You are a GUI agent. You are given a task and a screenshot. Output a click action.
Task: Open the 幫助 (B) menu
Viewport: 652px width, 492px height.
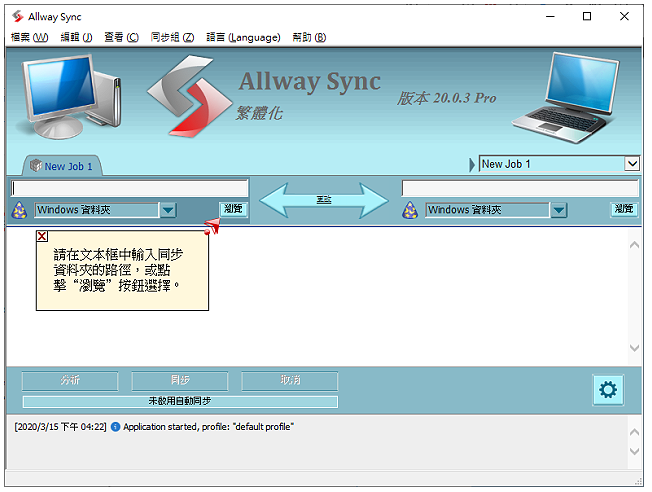point(309,37)
